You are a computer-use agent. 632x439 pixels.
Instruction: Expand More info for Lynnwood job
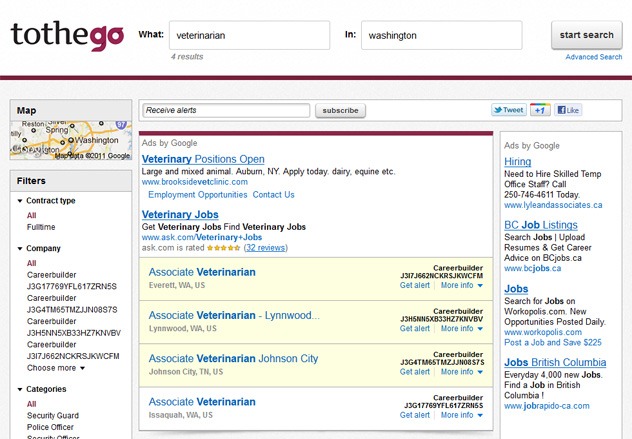pyautogui.click(x=462, y=329)
